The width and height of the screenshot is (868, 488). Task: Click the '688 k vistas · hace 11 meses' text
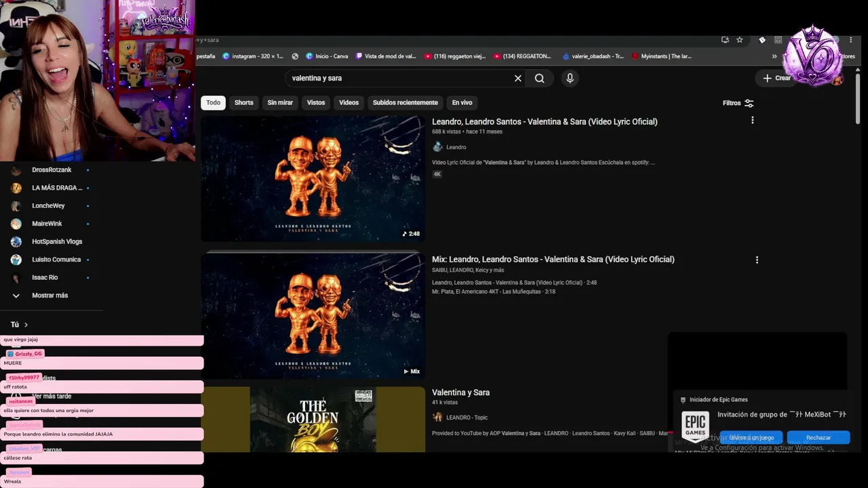click(x=467, y=131)
